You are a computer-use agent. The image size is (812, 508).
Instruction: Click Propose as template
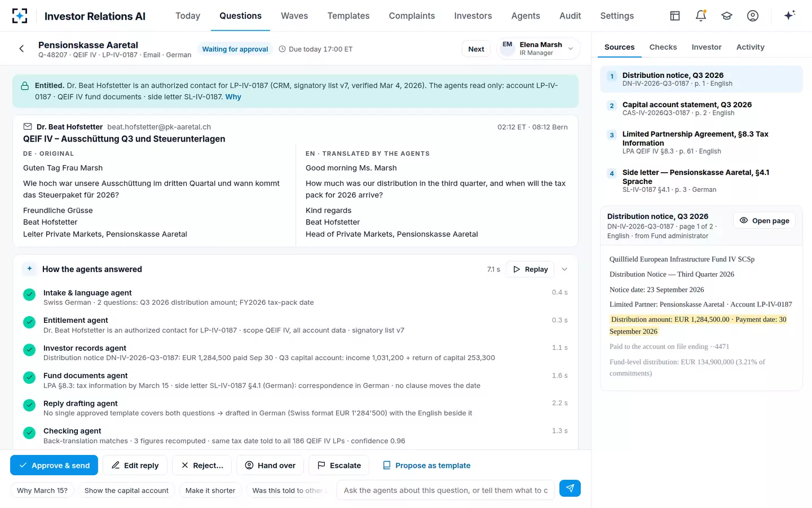click(426, 465)
